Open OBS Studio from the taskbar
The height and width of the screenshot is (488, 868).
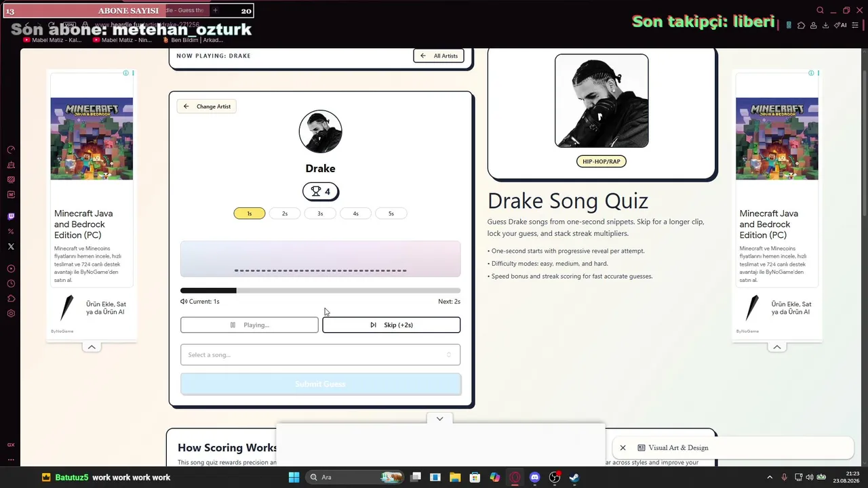554,477
